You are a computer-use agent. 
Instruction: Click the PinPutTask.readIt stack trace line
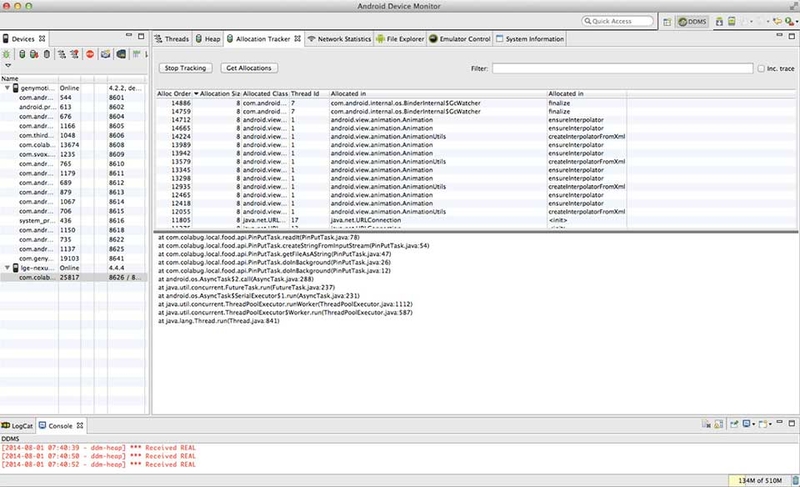259,238
